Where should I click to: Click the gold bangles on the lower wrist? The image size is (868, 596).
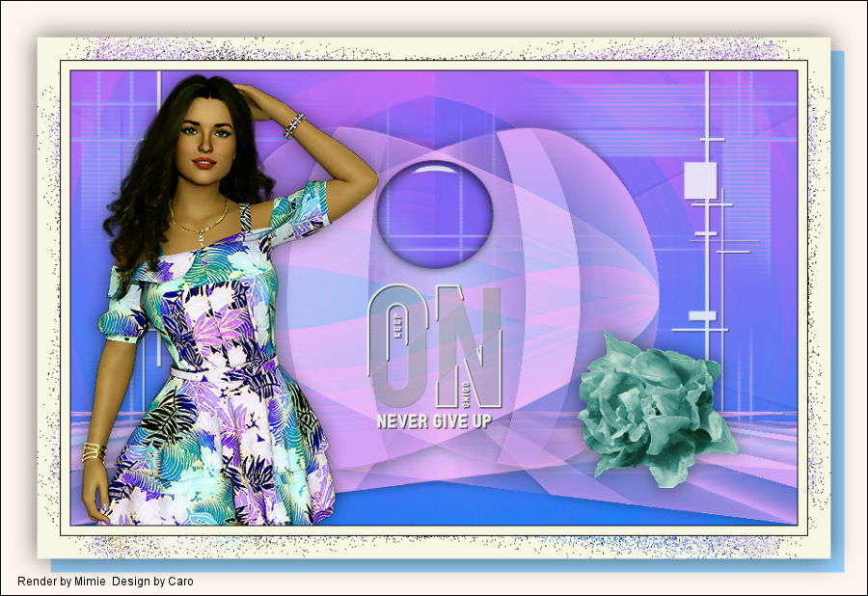pos(94,451)
